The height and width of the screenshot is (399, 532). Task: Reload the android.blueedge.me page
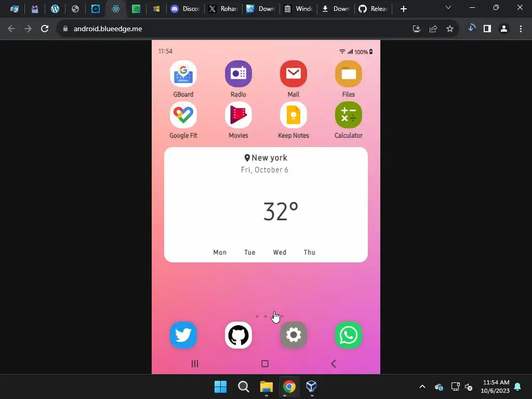pyautogui.click(x=45, y=29)
